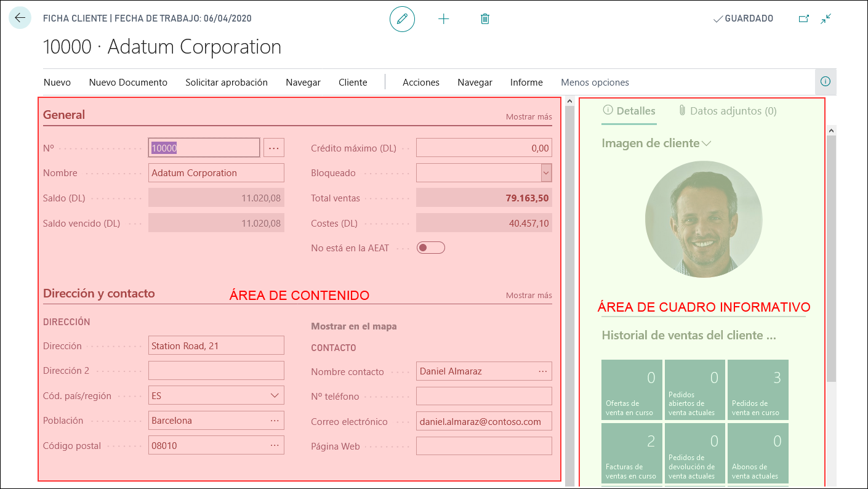This screenshot has width=868, height=489.
Task: Open page in new window icon
Action: 803,19
